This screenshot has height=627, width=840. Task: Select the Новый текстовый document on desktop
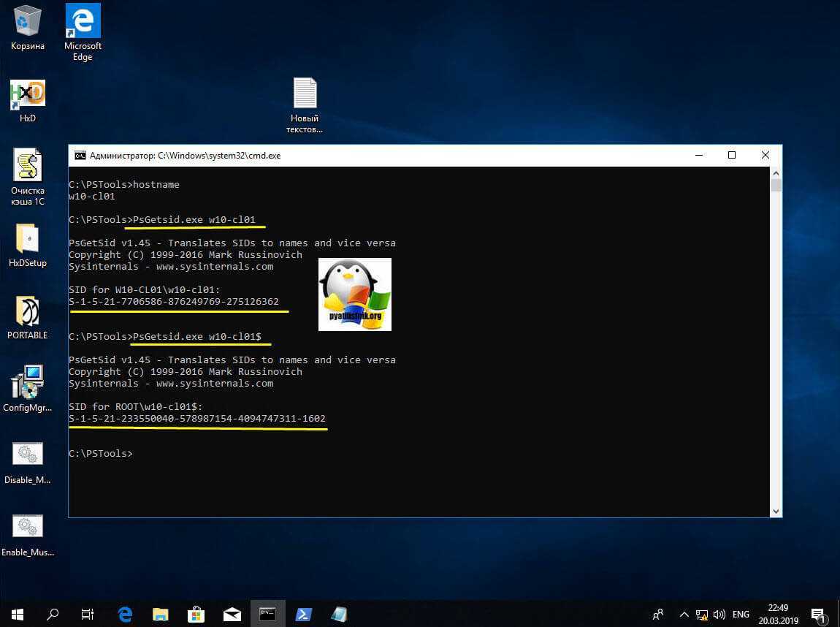tap(305, 94)
